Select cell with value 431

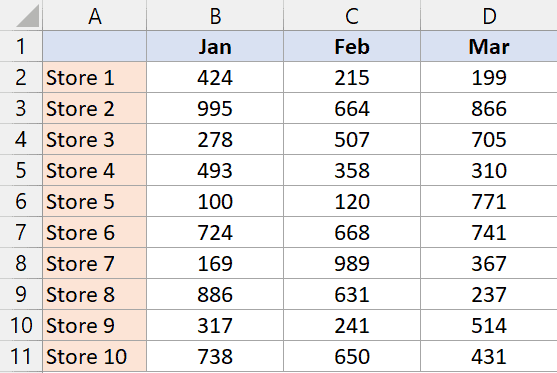[x=489, y=356]
